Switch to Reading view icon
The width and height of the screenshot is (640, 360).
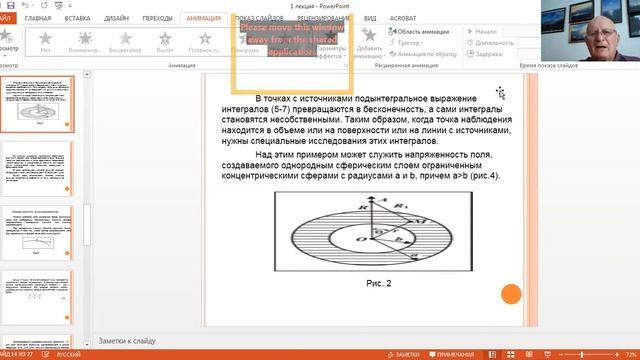point(529,355)
